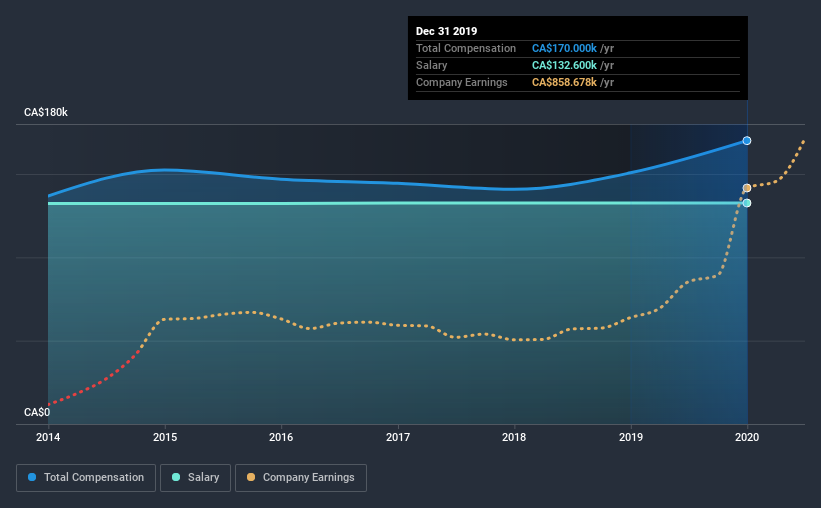Screen dimensions: 821x508
Task: Click the orange Company Earnings data point marker
Action: (x=747, y=188)
